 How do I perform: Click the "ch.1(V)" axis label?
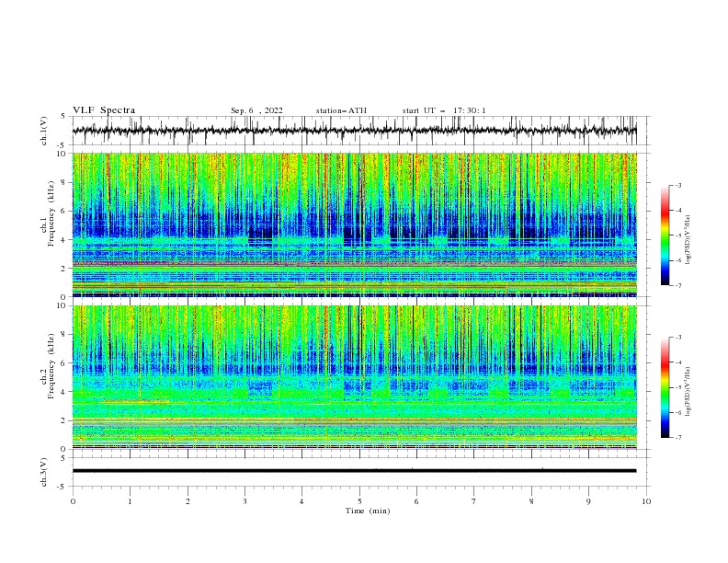point(44,131)
